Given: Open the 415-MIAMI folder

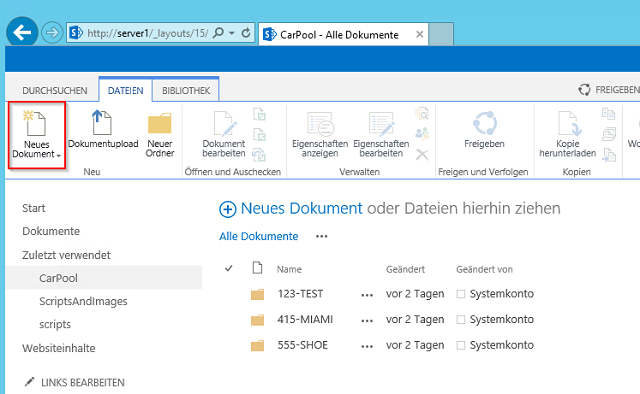Looking at the screenshot, I should 305,319.
